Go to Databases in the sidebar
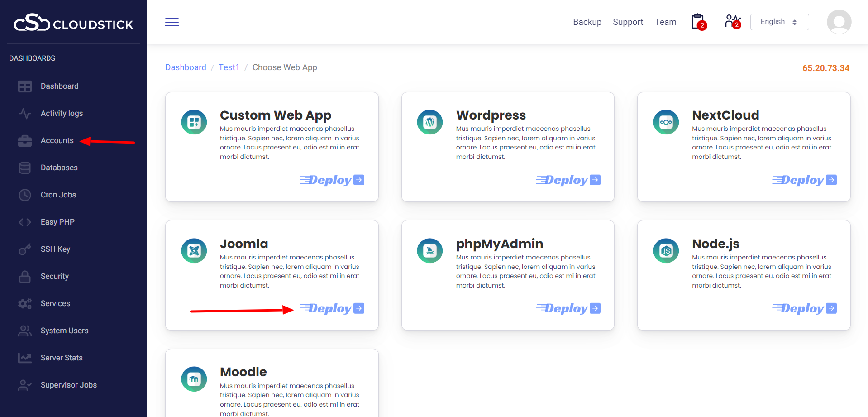The height and width of the screenshot is (417, 868). [59, 168]
